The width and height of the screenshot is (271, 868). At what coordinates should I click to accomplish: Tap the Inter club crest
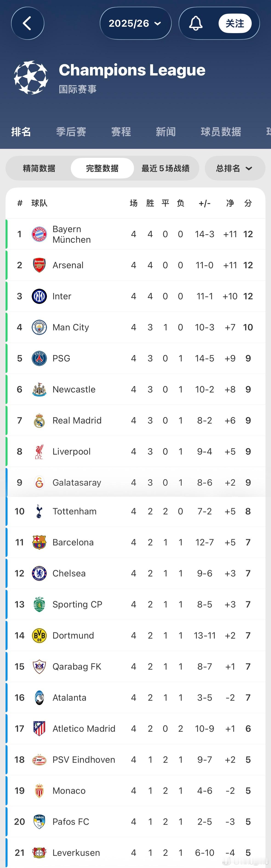click(x=39, y=296)
